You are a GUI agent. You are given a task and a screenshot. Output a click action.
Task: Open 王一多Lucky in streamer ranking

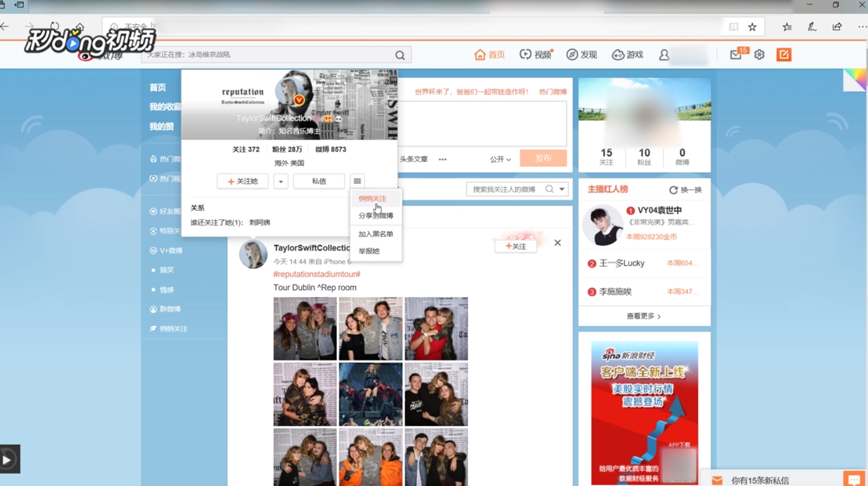pos(621,263)
